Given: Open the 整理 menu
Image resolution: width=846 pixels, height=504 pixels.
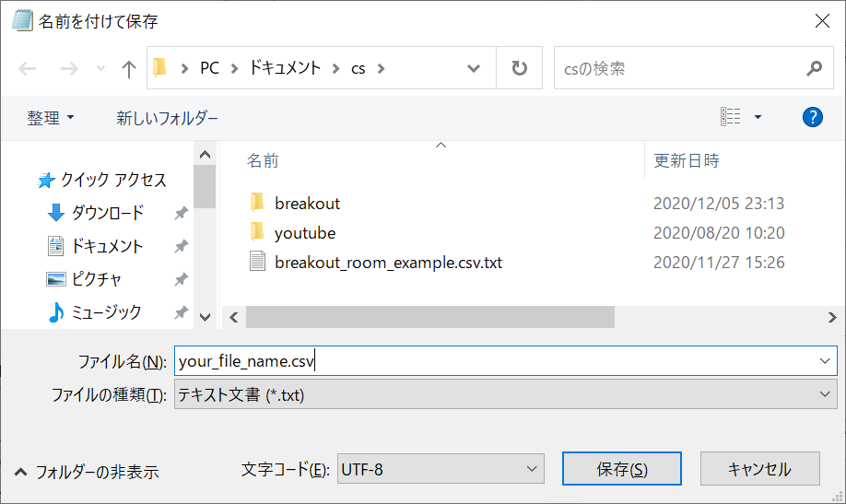Looking at the screenshot, I should (51, 118).
